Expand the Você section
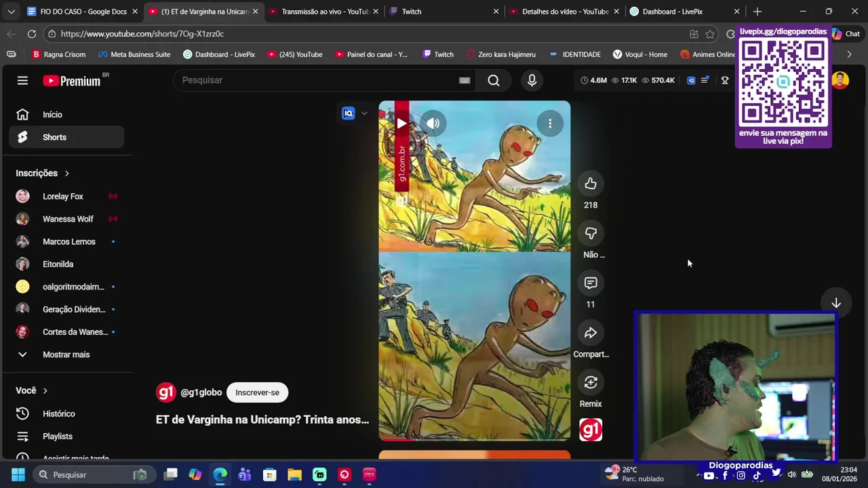868x488 pixels. [32, 390]
